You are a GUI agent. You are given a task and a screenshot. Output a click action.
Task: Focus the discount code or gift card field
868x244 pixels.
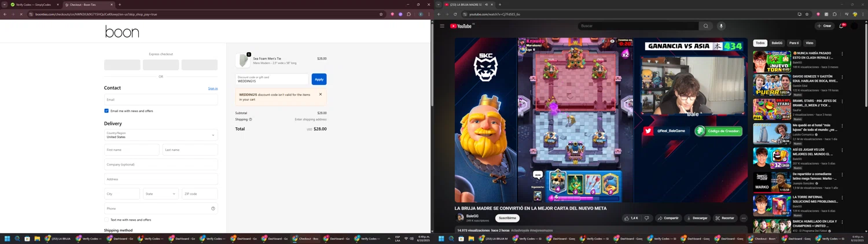point(272,79)
